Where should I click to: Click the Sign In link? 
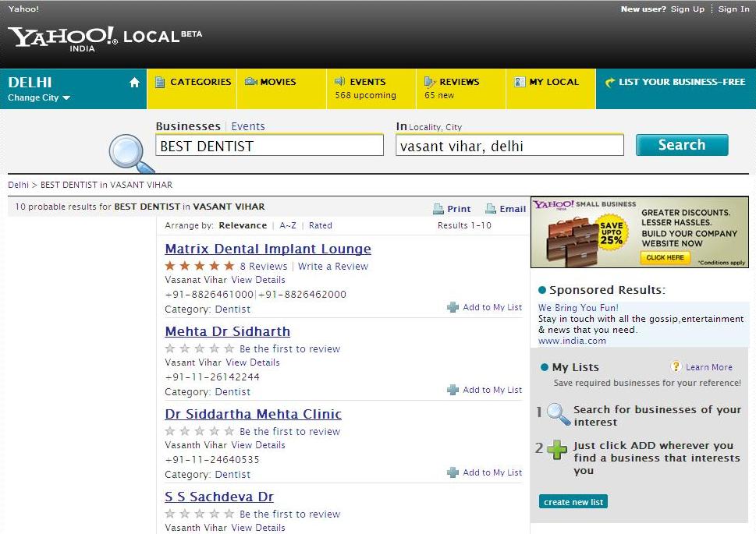734,9
